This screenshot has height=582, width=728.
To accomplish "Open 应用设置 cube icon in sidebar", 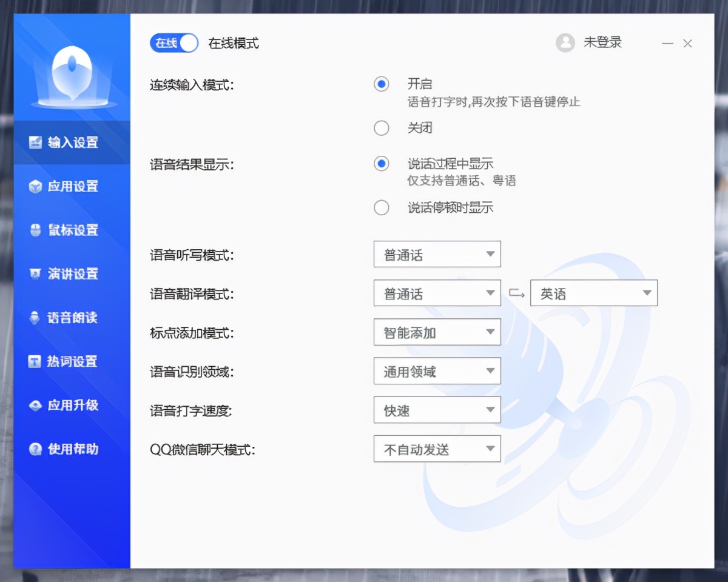I will (x=36, y=186).
